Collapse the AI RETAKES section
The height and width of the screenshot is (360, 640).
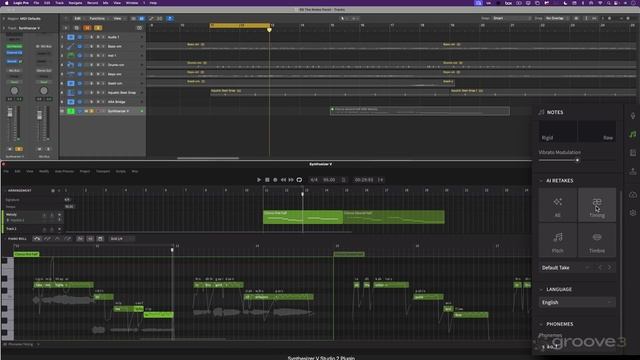[x=542, y=180]
